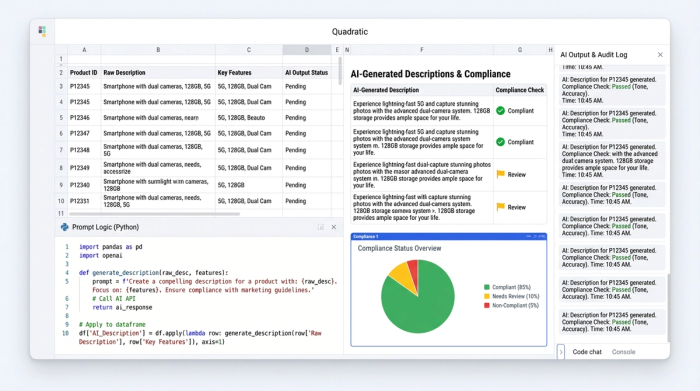
Task: Click the red Non-Compliant (5%) legend swatch
Action: (x=487, y=305)
